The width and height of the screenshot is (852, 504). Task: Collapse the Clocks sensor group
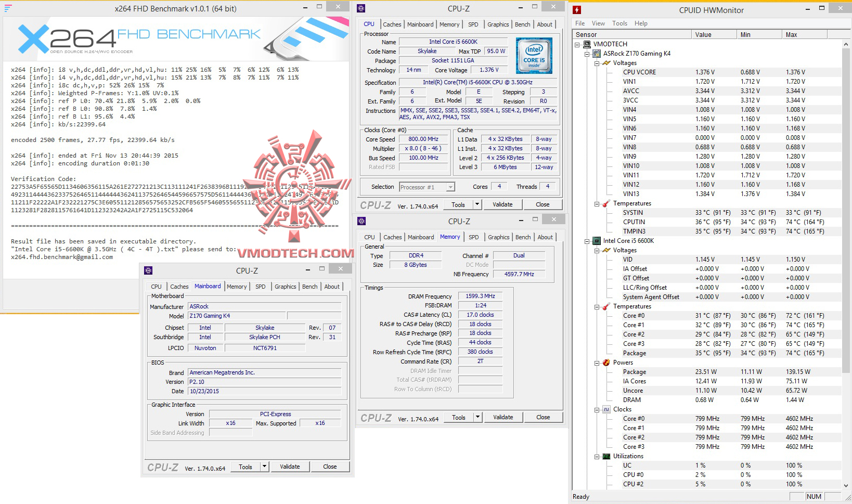[597, 410]
